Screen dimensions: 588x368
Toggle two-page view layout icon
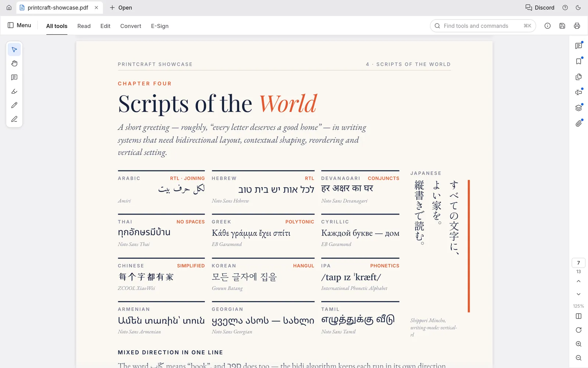click(x=578, y=316)
